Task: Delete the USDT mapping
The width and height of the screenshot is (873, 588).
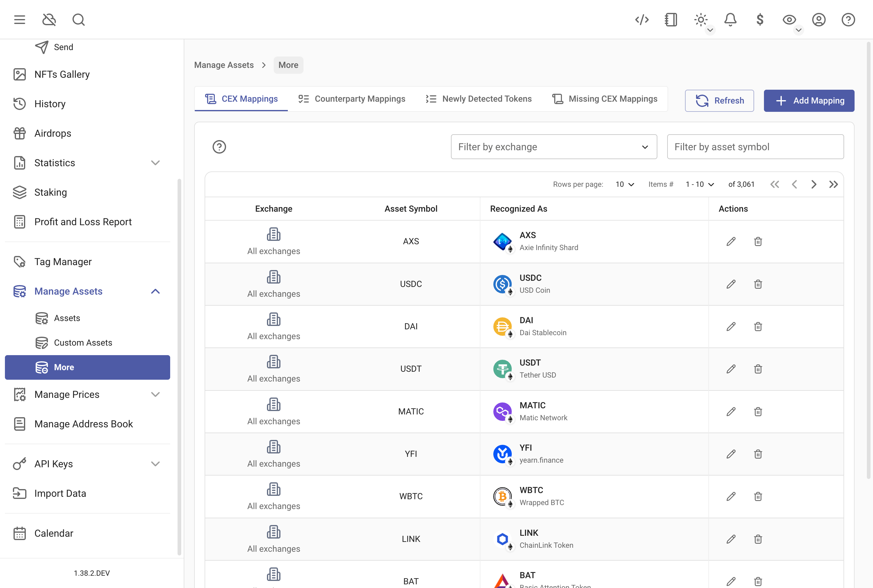Action: point(758,369)
